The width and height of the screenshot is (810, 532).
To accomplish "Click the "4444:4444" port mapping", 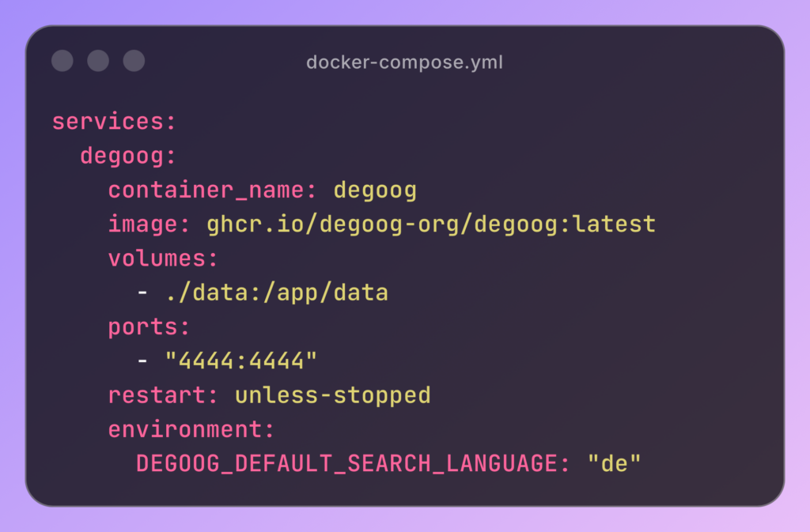I will tap(240, 360).
